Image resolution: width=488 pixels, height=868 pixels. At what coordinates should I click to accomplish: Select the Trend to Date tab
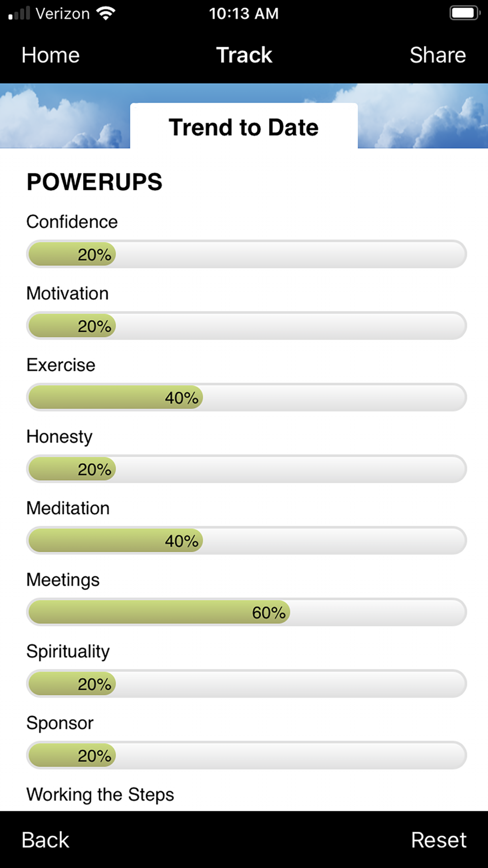pos(244,126)
